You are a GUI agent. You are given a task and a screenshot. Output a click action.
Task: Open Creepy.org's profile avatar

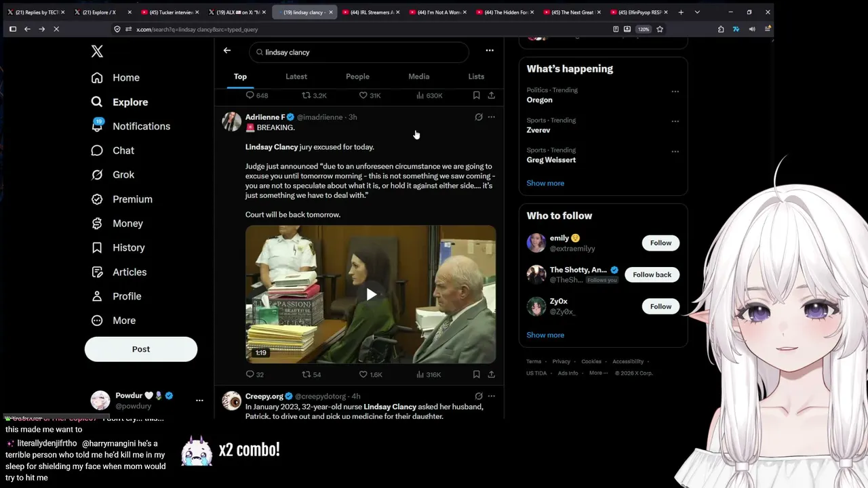click(232, 401)
